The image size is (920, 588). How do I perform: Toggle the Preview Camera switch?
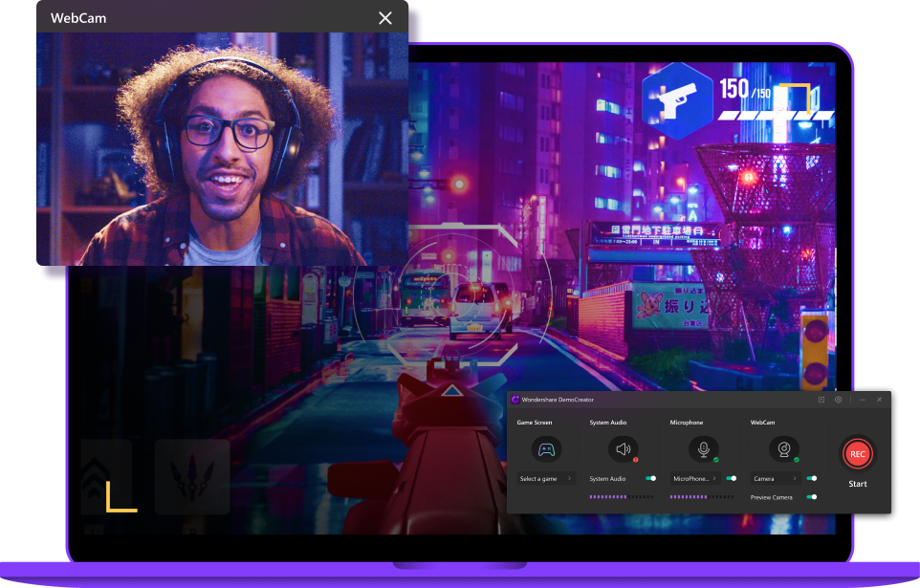click(812, 497)
